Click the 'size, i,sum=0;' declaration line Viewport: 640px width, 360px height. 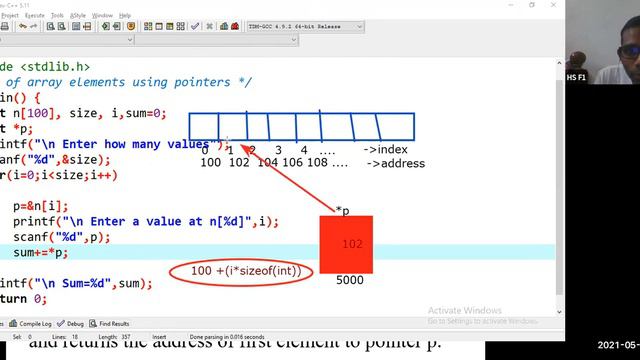point(83,113)
